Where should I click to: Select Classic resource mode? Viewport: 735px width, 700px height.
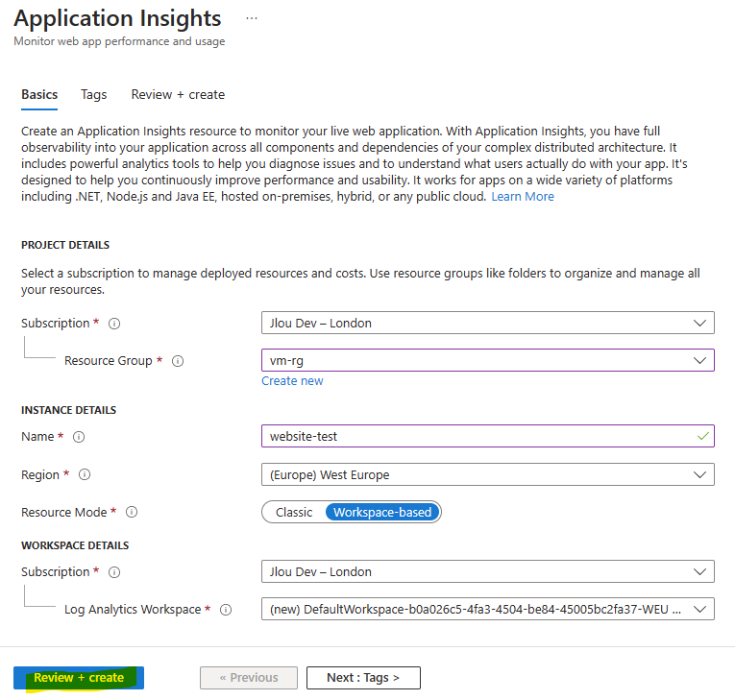pos(294,512)
